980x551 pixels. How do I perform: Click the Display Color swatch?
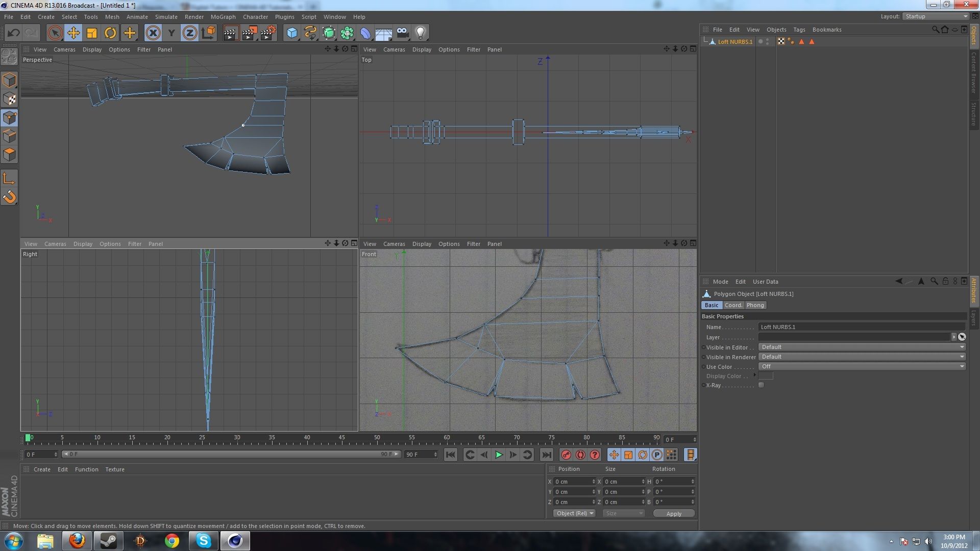coord(766,376)
